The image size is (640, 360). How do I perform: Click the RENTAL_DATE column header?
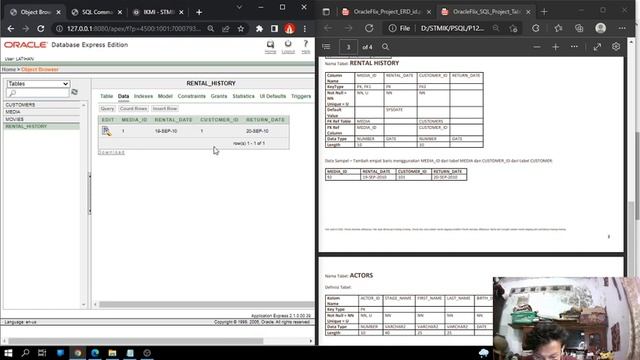[x=173, y=120]
